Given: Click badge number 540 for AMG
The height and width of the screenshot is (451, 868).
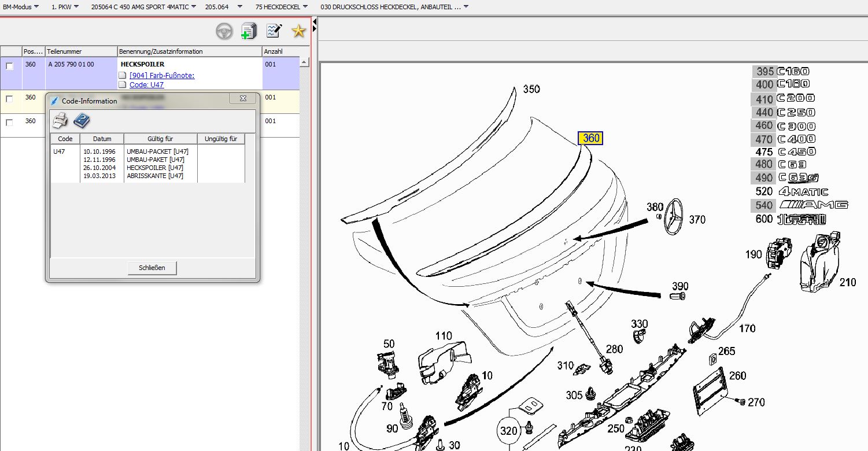Looking at the screenshot, I should point(763,205).
